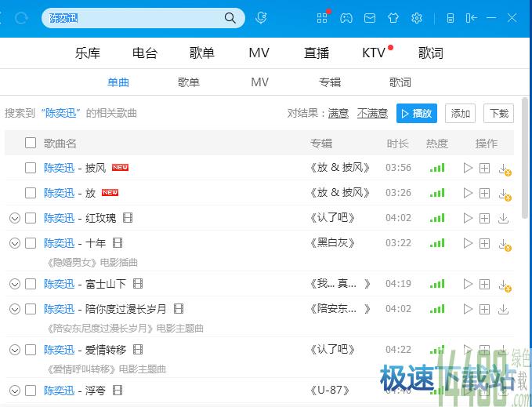Open the MV icon beside 红玫瑰
This screenshot has height=407, width=532.
click(128, 217)
